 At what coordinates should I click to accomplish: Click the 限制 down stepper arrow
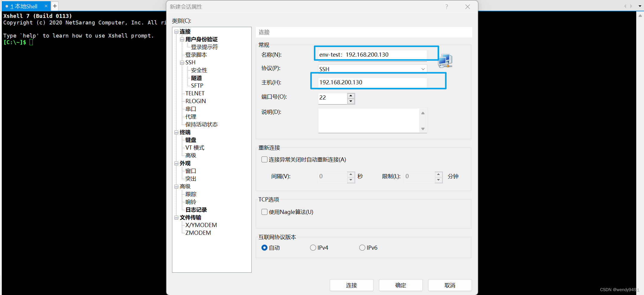click(x=439, y=180)
